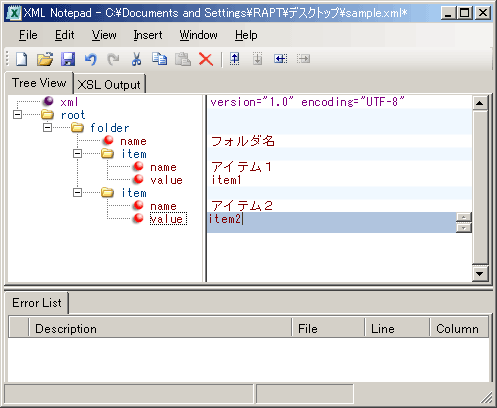
Task: Click the XML Notepad title bar icon
Action: point(14,13)
